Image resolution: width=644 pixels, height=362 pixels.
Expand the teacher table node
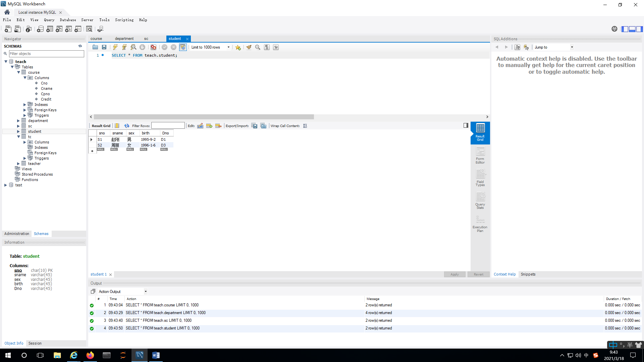(x=18, y=164)
